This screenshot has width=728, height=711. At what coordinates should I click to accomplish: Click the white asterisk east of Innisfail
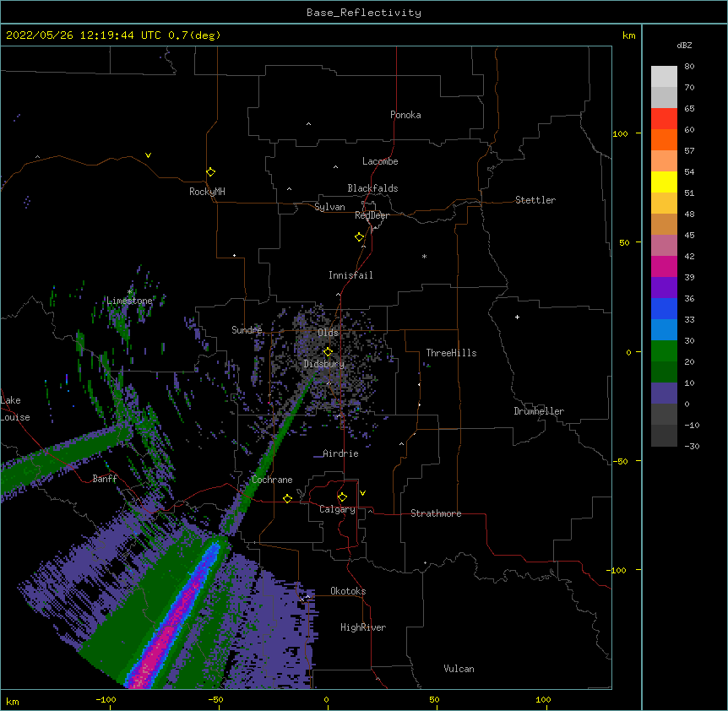(424, 256)
